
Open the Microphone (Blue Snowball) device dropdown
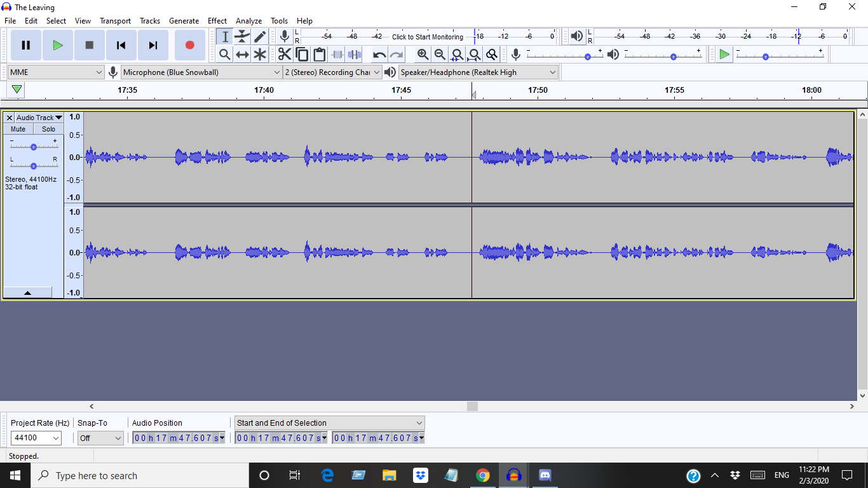click(202, 72)
